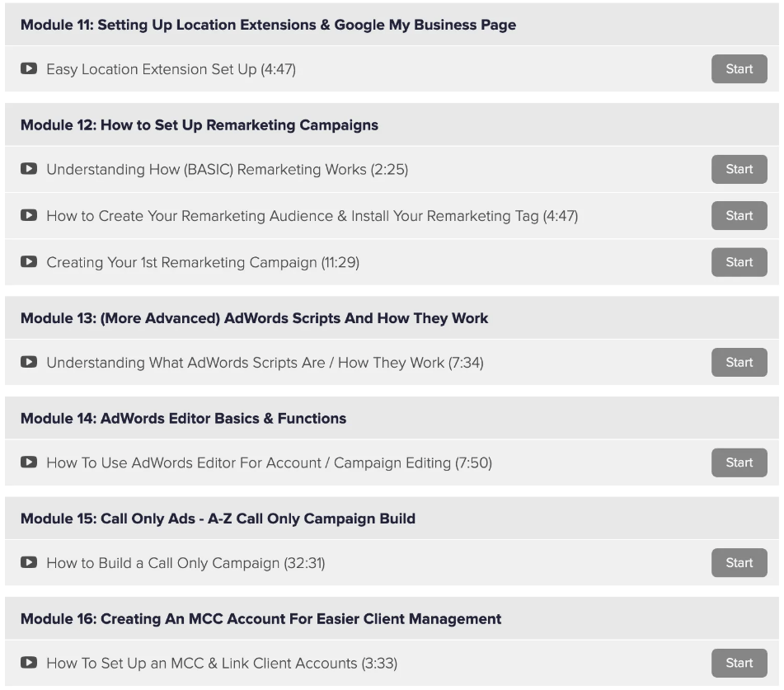Click video icon beside How to Build a Call Only Campaign
Image resolution: width=784 pixels, height=690 pixels.
(29, 563)
